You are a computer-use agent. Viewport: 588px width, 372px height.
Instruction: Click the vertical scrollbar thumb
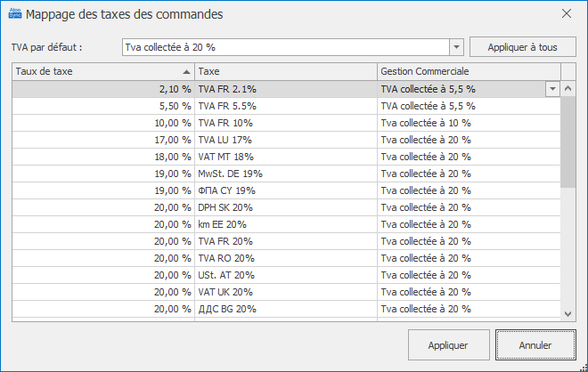pyautogui.click(x=568, y=133)
